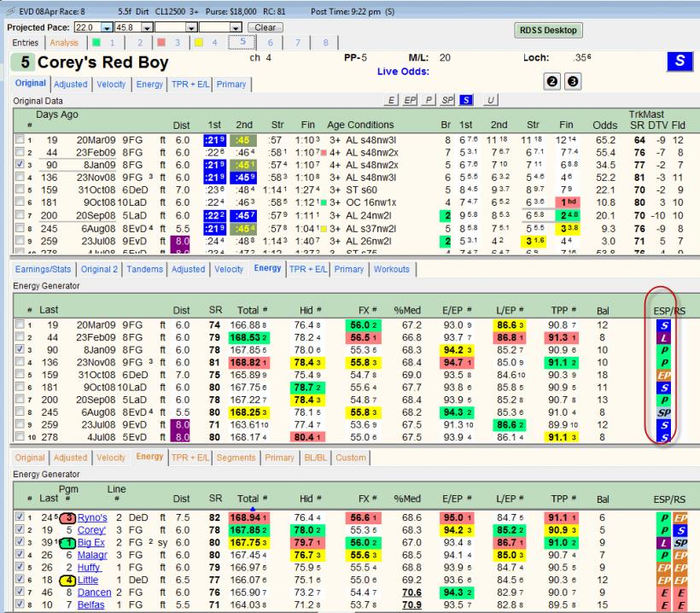Open the Ryno's horse link
700x613 pixels.
[x=92, y=518]
